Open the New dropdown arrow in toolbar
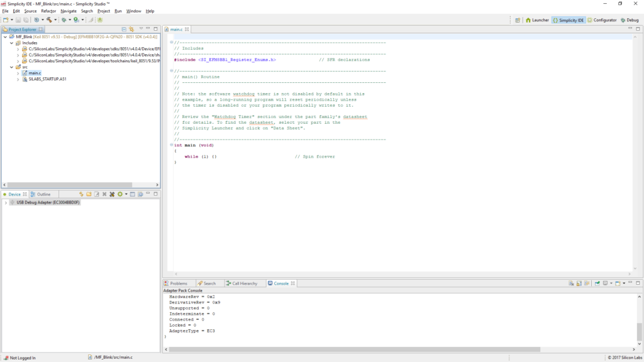644x362 pixels. point(12,20)
